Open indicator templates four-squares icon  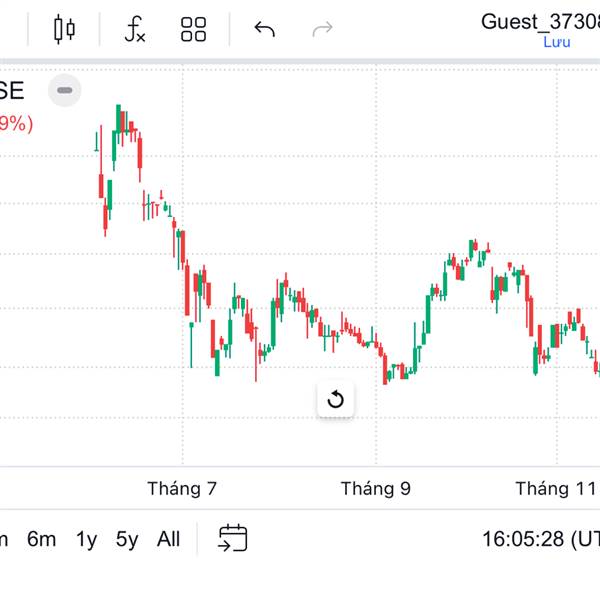[x=193, y=29]
